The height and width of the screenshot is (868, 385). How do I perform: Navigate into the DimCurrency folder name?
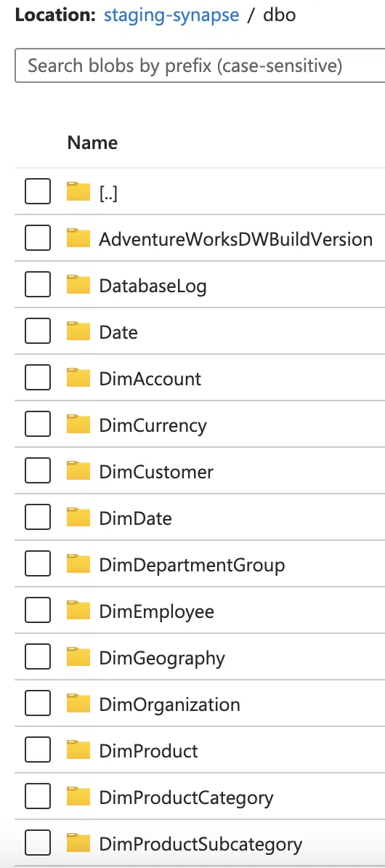click(153, 426)
